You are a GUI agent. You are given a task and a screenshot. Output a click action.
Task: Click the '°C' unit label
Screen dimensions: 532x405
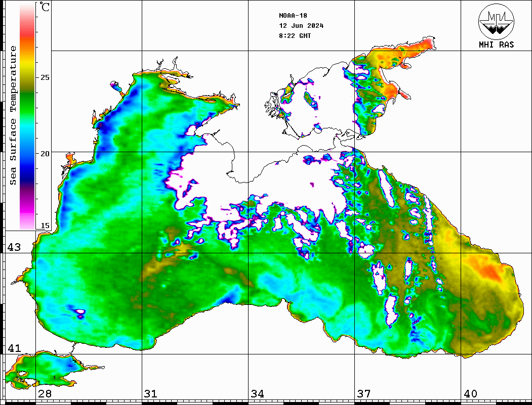(45, 7)
